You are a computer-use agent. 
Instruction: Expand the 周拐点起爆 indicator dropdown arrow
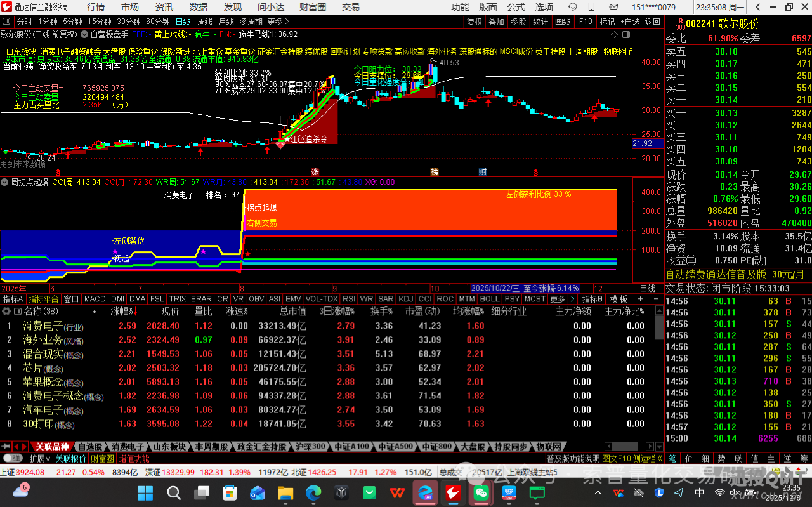[x=5, y=182]
